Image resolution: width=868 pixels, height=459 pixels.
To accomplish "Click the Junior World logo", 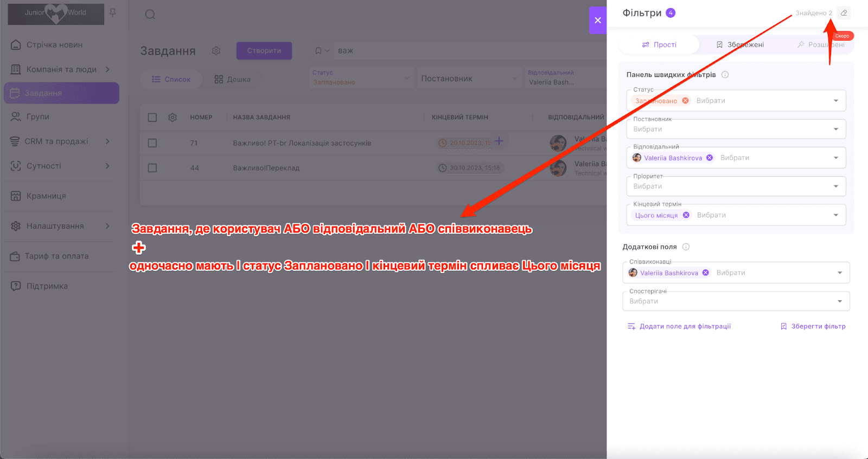I will point(56,14).
